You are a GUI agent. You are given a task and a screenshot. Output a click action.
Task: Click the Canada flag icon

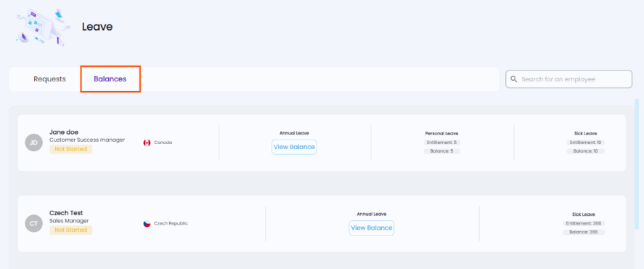point(147,142)
